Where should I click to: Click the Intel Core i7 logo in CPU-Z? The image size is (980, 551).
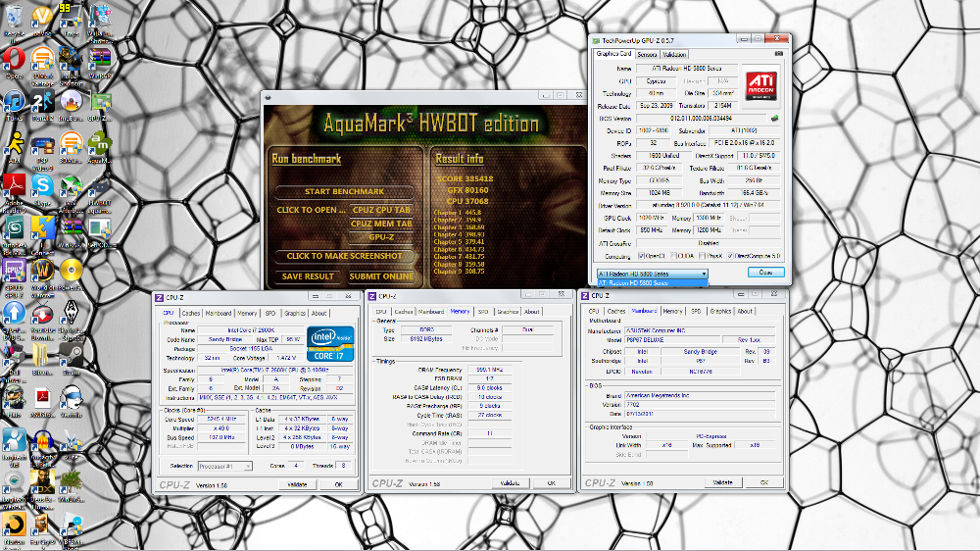coord(330,343)
